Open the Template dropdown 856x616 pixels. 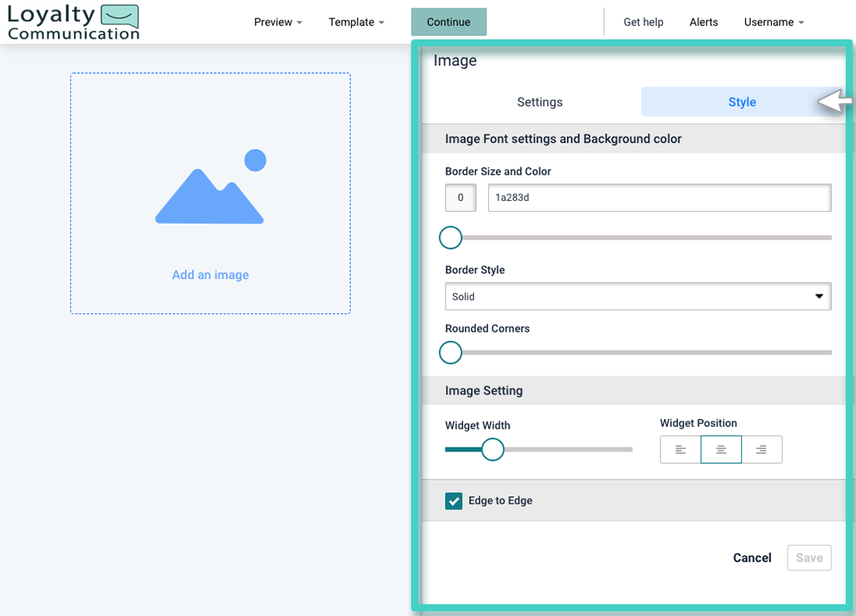click(356, 22)
